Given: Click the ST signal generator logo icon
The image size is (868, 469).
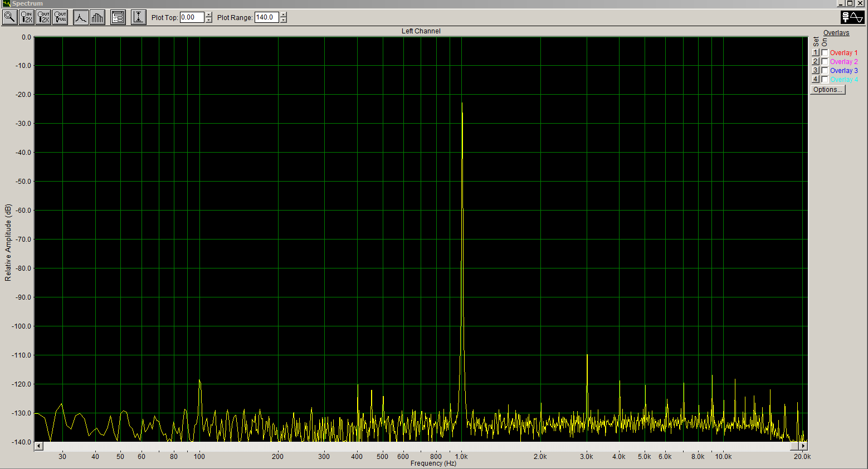Looking at the screenshot, I should [x=852, y=17].
